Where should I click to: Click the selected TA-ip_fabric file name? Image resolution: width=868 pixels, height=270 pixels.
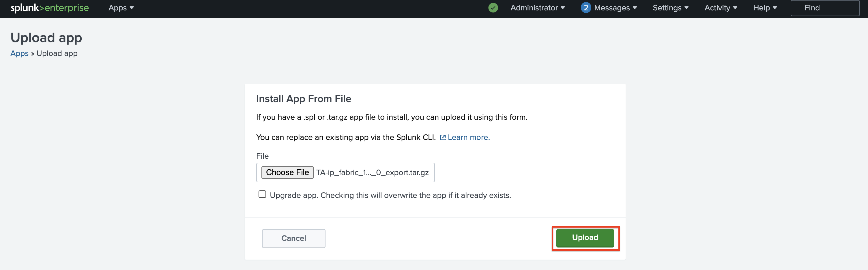[372, 172]
